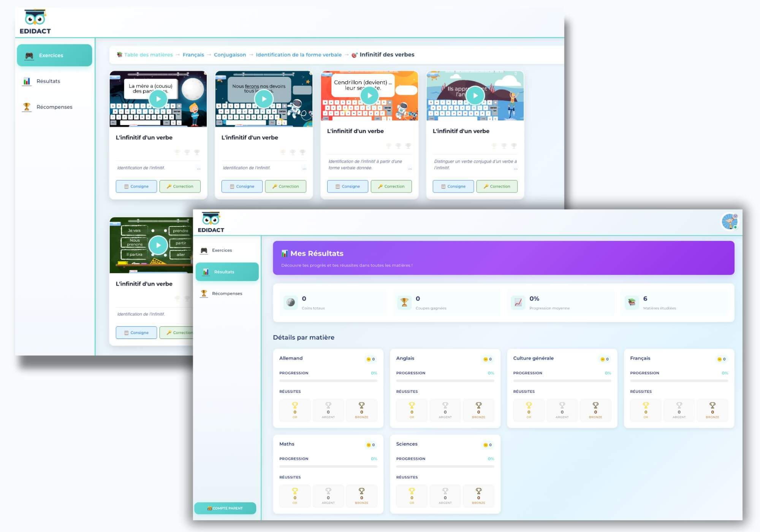Click the Matières étudiées books icon
The width and height of the screenshot is (760, 532).
pyautogui.click(x=631, y=302)
